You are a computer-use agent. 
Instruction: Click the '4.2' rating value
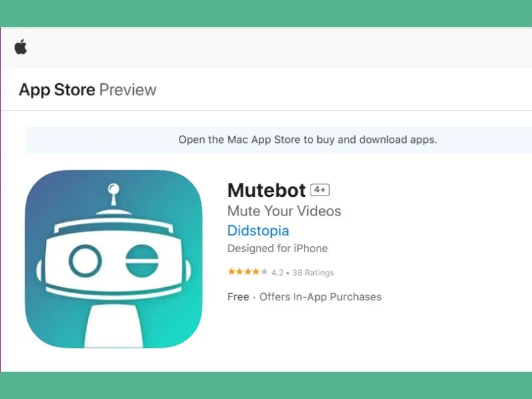(x=277, y=273)
